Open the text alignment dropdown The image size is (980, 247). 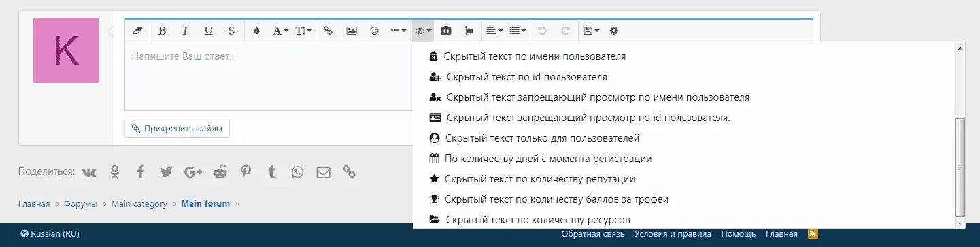pyautogui.click(x=494, y=31)
